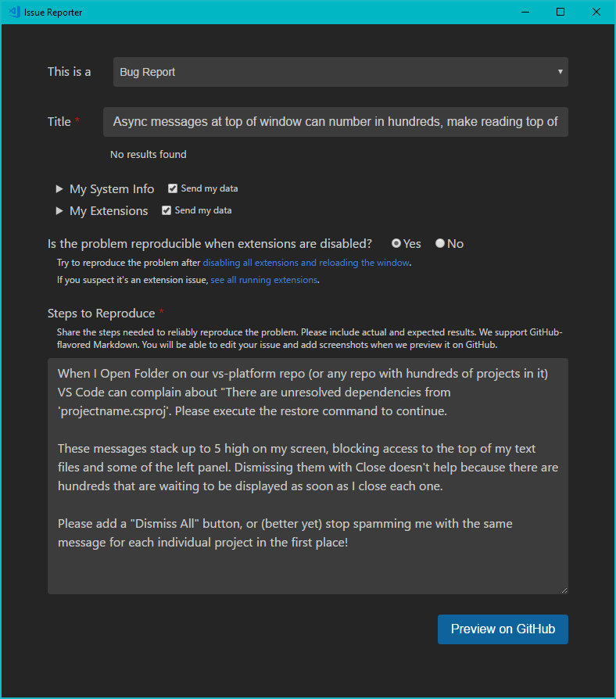
Task: Click the dropdown arrow on the issue type selector
Action: (x=560, y=71)
